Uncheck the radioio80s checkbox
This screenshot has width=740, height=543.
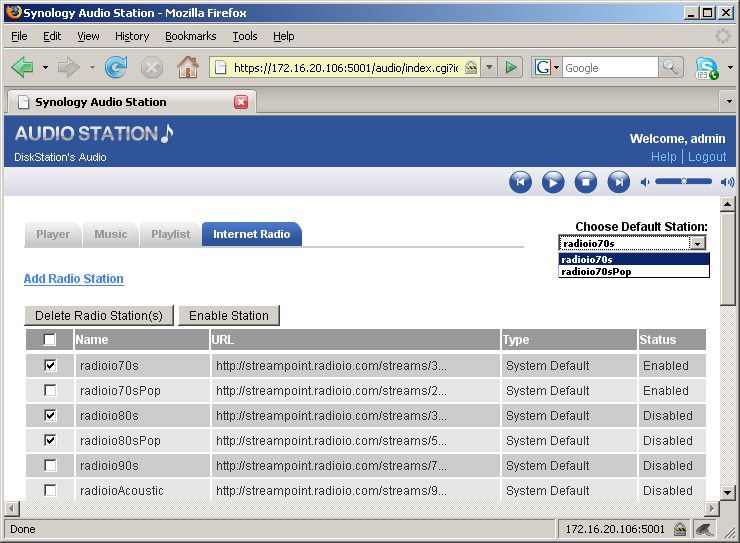tap(50, 415)
